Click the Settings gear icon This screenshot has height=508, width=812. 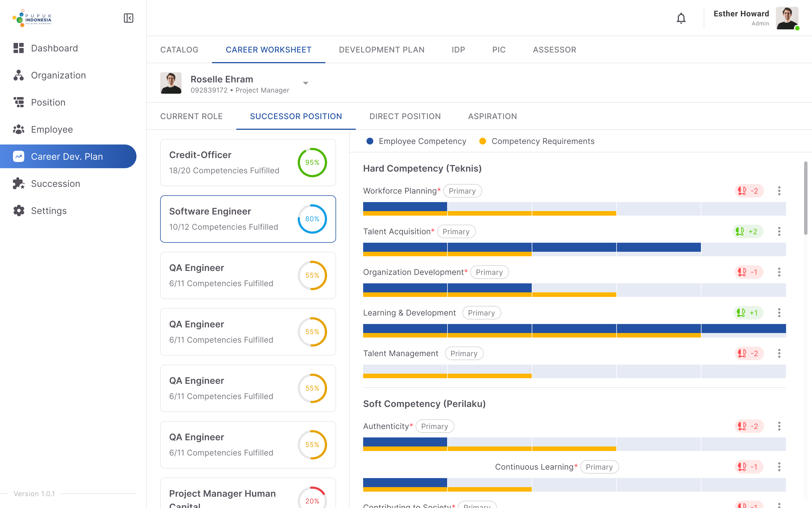(19, 211)
